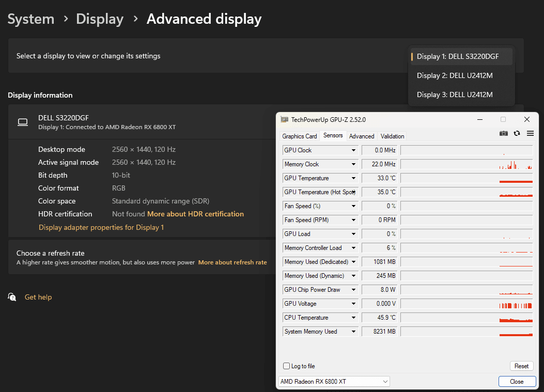Click the Memory Clock value 22.0 MHz
544x392 pixels.
380,164
